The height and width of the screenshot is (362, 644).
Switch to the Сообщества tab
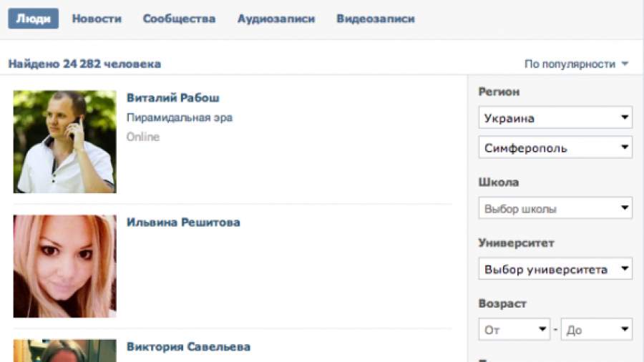click(x=179, y=19)
